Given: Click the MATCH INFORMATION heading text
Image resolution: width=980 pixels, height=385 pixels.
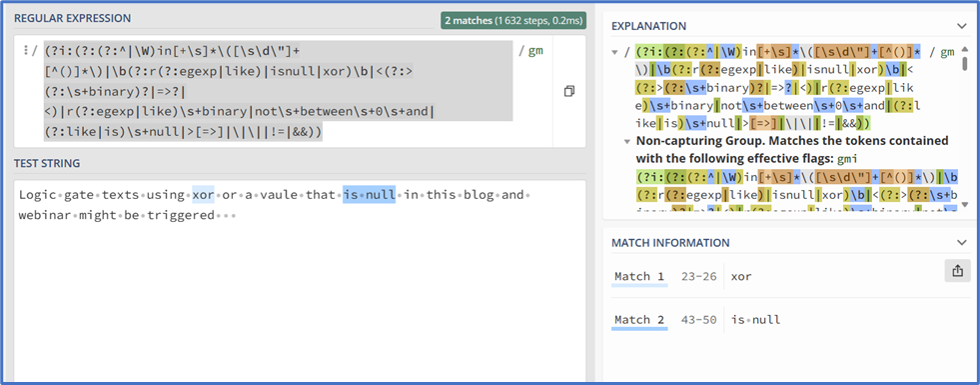Looking at the screenshot, I should pyautogui.click(x=670, y=243).
